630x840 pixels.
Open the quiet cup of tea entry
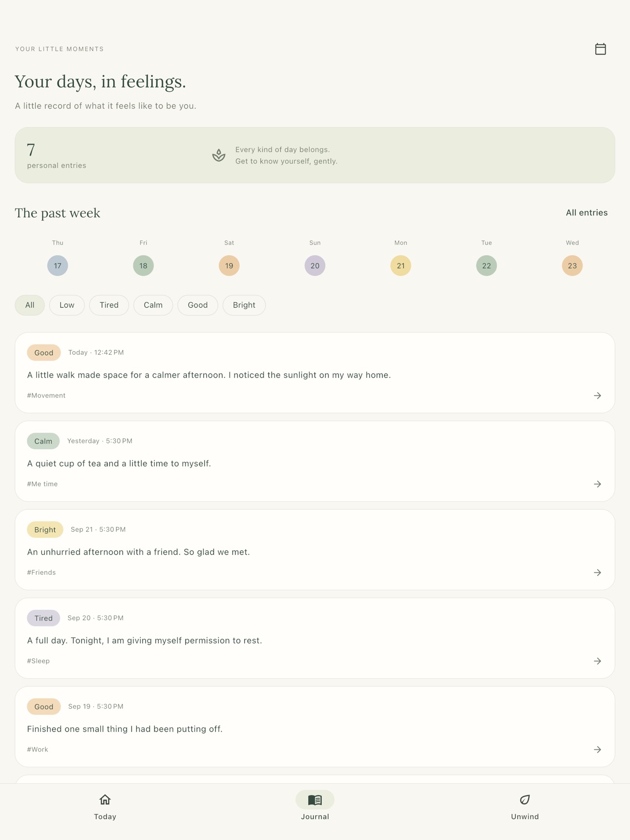coord(315,461)
